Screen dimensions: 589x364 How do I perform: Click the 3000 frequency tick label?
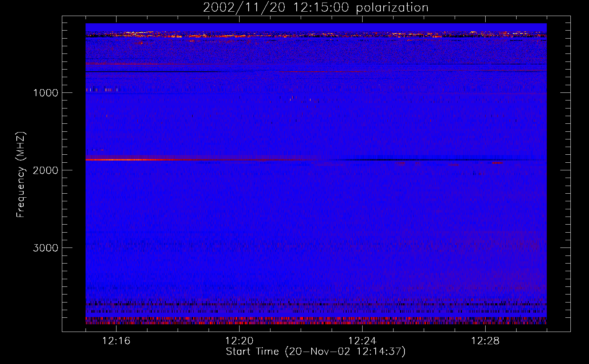point(46,248)
